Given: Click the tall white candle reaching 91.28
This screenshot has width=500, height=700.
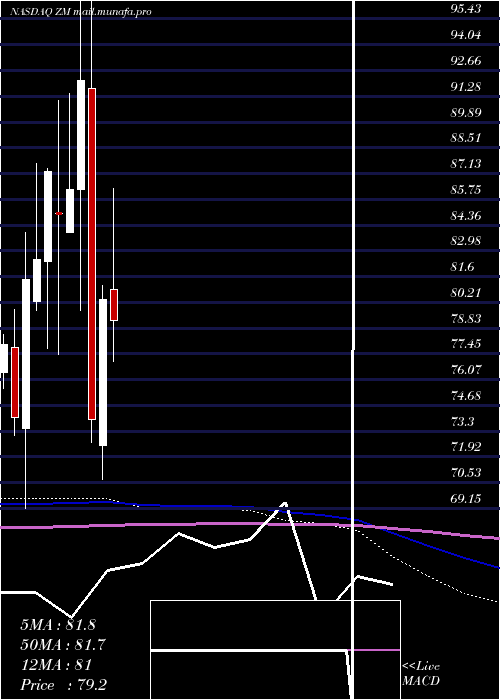Looking at the screenshot, I should click(x=81, y=135).
